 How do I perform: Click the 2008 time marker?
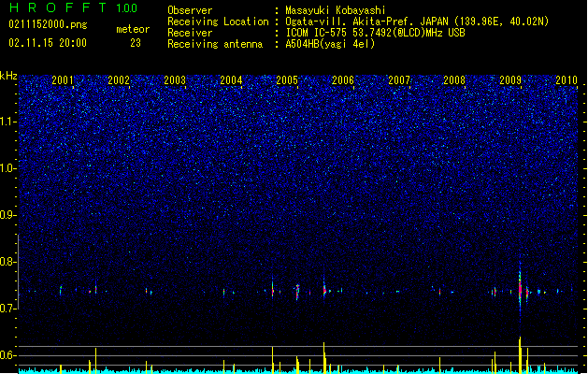[x=454, y=79]
